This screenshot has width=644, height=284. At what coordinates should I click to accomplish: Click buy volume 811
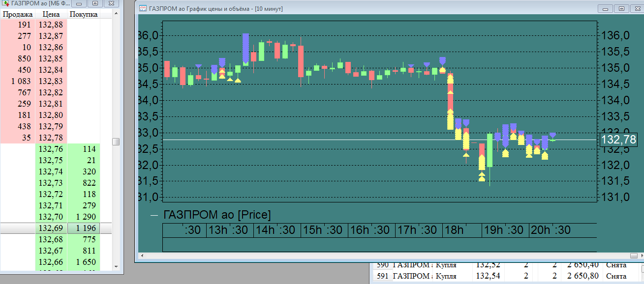[x=84, y=251]
